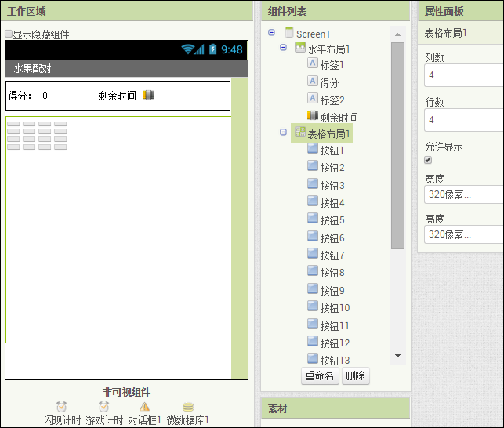Click the component list scrollbar thumb

[397, 146]
